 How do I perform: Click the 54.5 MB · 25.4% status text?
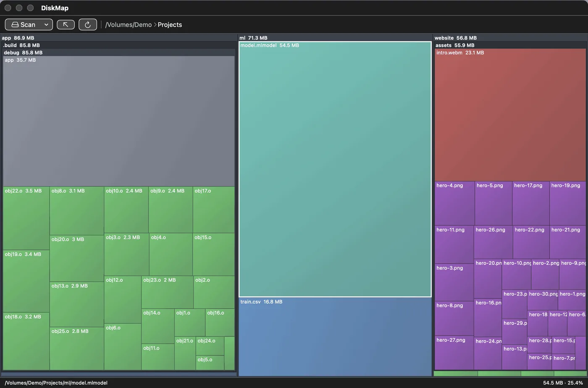click(563, 383)
